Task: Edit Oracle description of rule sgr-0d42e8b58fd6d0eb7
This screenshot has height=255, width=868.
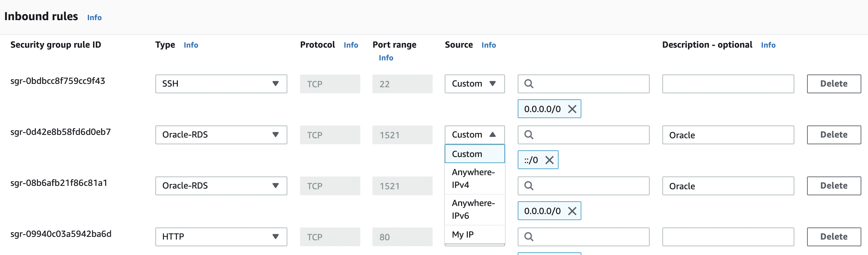Action: point(728,135)
